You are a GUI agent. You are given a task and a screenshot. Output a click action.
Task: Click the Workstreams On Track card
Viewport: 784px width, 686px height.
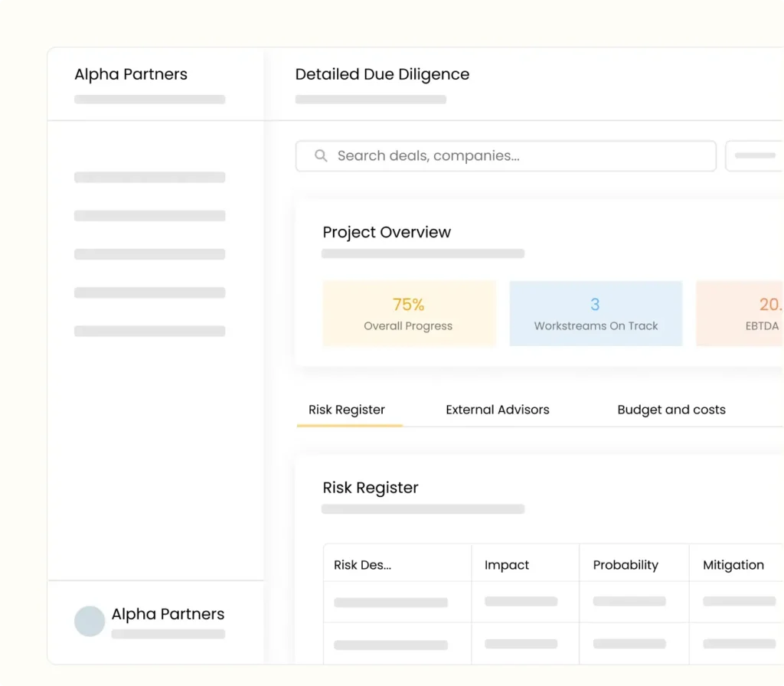(x=596, y=314)
